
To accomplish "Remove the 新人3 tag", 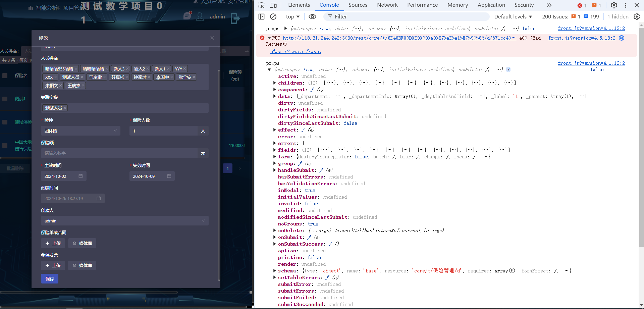I will click(x=127, y=69).
